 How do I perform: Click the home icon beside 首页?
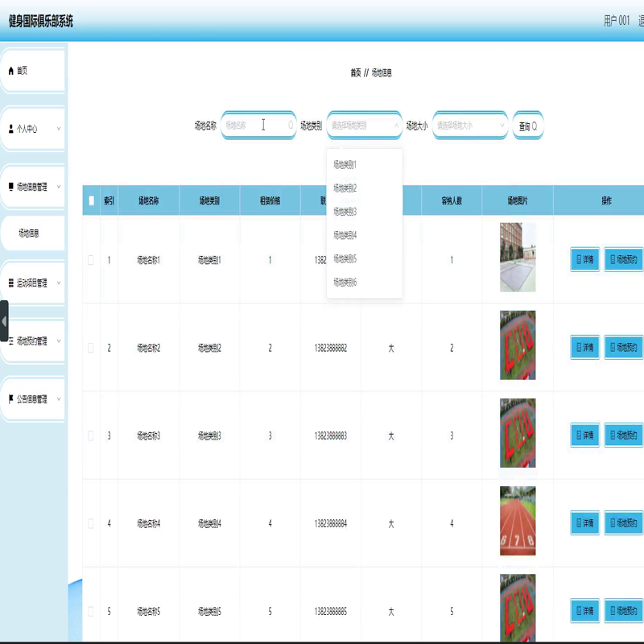(x=11, y=71)
